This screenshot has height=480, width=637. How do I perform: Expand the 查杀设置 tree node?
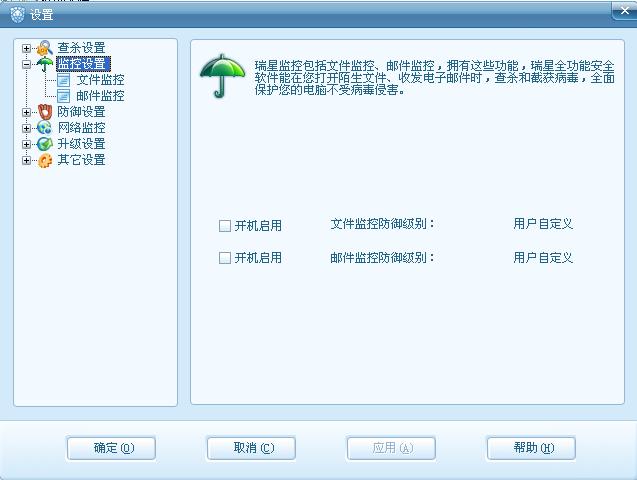[26, 48]
